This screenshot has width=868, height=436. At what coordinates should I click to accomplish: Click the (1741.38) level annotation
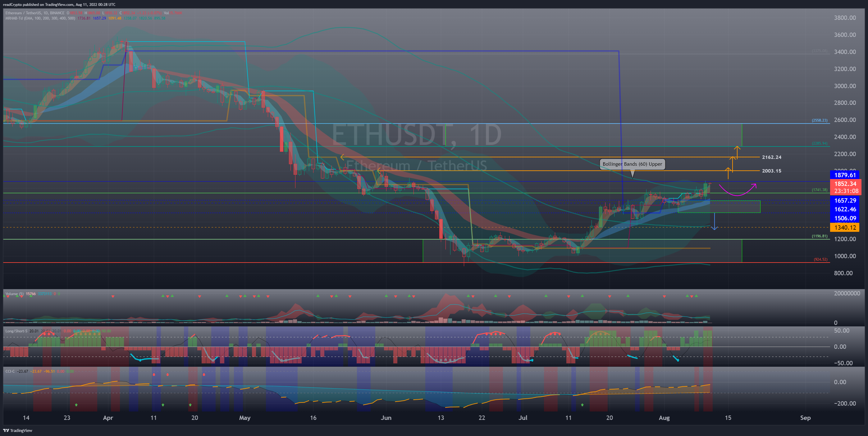(820, 190)
